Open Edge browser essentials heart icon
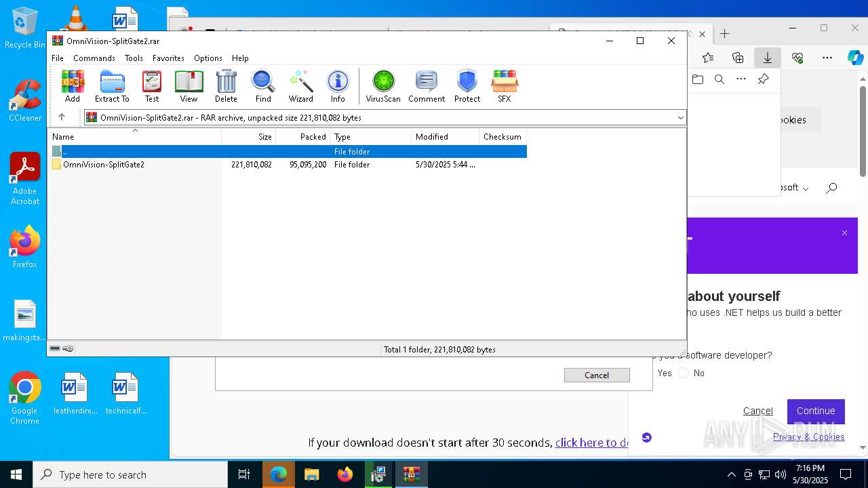Screen dimensions: 868x488 pyautogui.click(x=797, y=58)
